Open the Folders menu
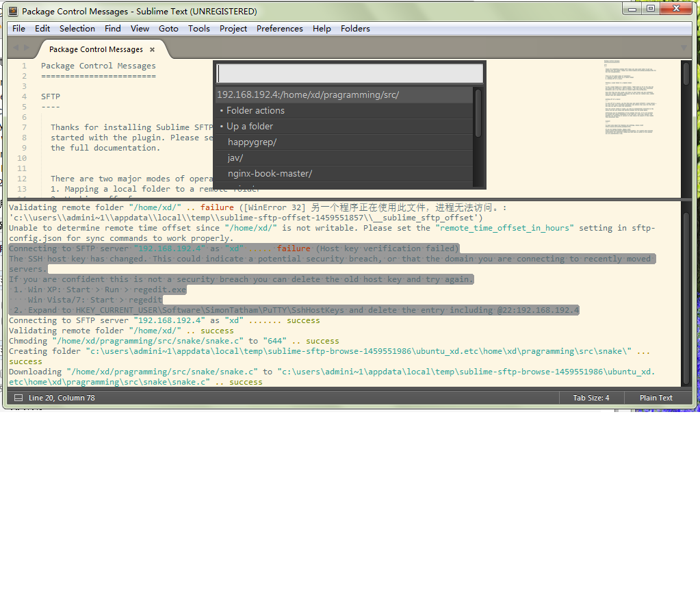Screen dimensions: 700x590 coord(355,29)
